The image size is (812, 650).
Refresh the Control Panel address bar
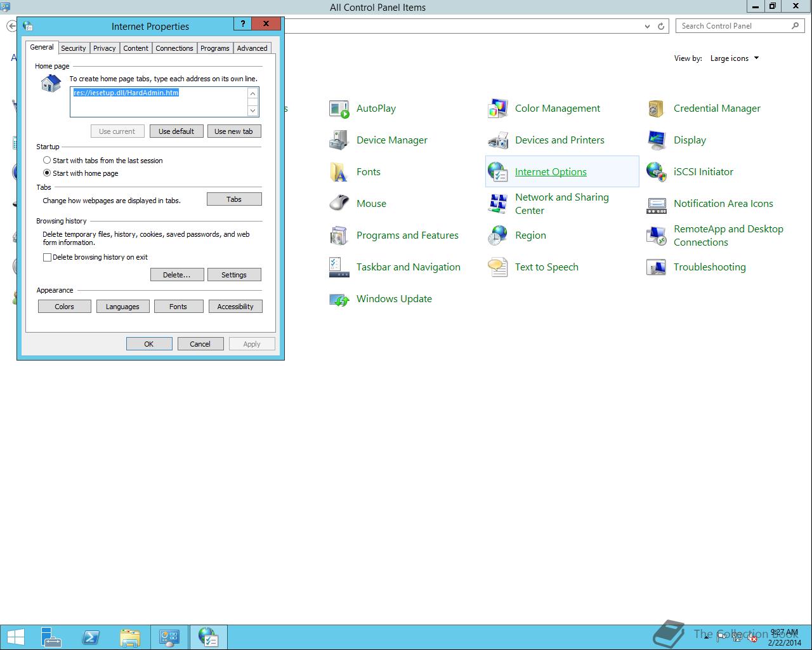(661, 26)
